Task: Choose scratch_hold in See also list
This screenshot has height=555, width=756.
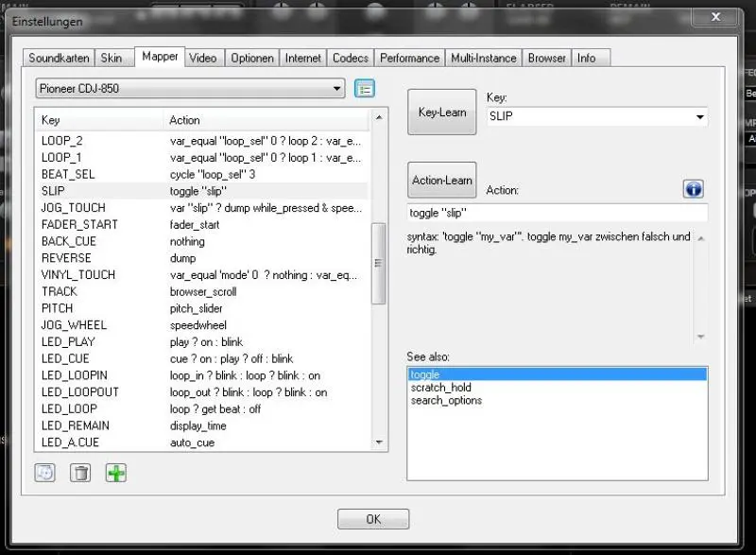Action: 441,388
